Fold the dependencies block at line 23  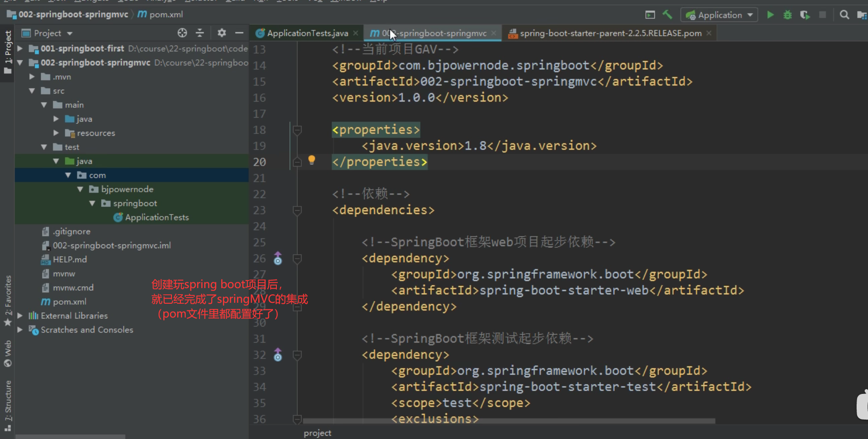[297, 210]
